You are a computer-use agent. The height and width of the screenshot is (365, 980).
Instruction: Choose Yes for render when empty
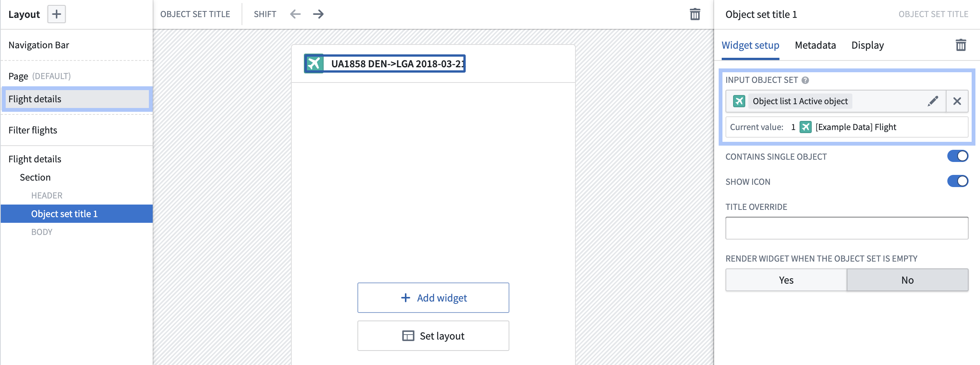(x=786, y=280)
